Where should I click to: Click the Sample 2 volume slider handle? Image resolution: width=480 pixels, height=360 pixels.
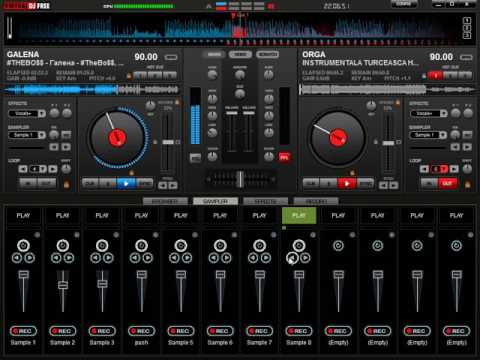coord(63,285)
